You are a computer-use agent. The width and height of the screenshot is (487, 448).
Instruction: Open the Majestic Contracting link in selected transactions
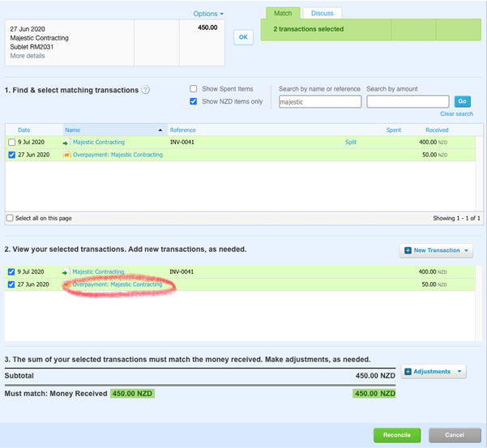98,272
